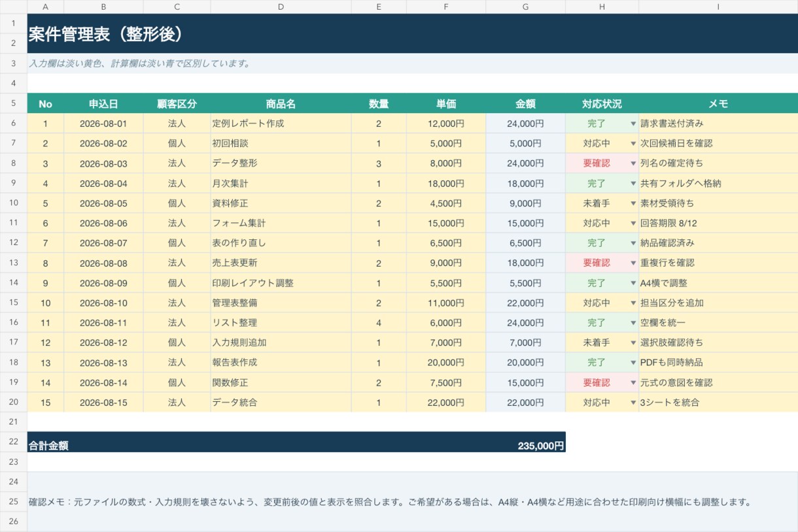Viewport: 798px width, 532px height.
Task: Select row 5 header number
Action: (x=13, y=103)
